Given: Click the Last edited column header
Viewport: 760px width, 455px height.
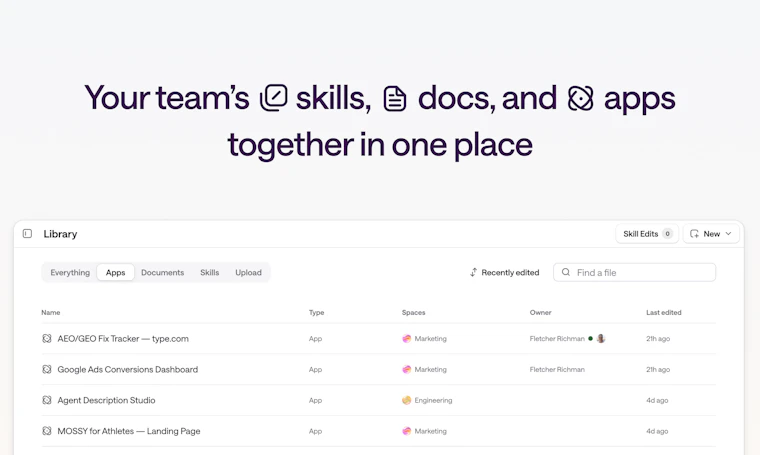Looking at the screenshot, I should [x=664, y=313].
